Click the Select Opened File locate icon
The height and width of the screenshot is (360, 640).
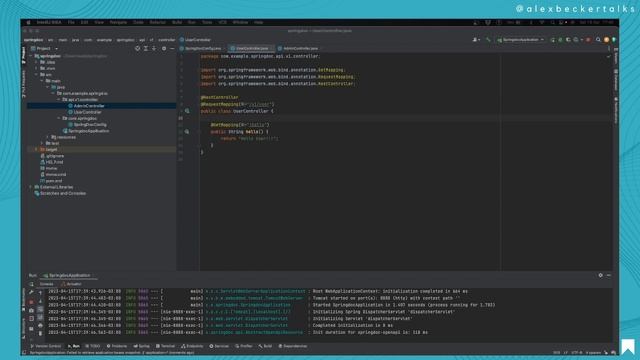pyautogui.click(x=137, y=48)
